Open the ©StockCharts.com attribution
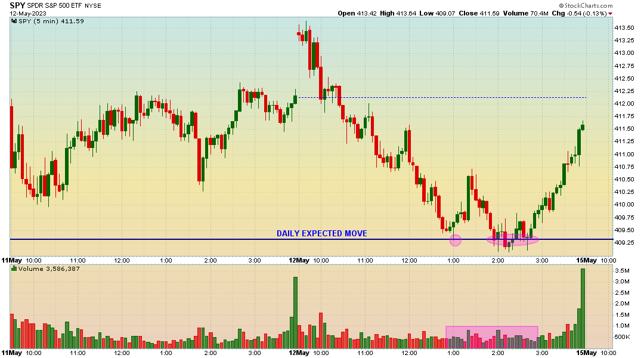Viewport: 644px width, 358px height. click(586, 5)
